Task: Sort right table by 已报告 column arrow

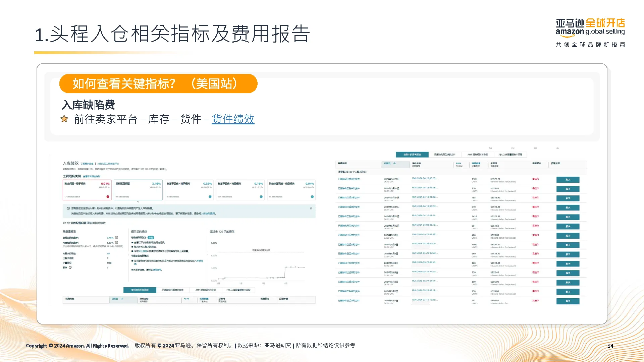Action: click(x=395, y=163)
